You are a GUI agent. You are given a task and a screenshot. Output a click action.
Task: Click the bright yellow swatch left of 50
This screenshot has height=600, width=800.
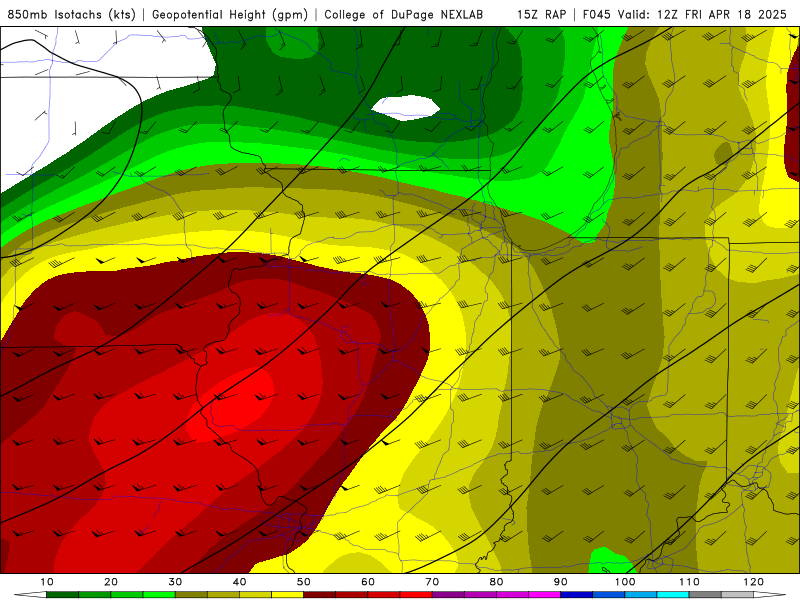tap(287, 595)
